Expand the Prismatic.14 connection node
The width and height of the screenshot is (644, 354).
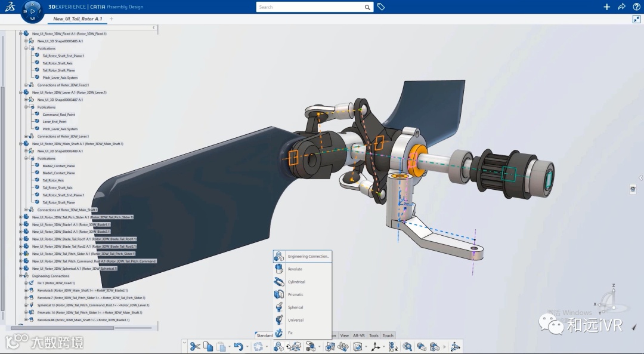pos(26,312)
